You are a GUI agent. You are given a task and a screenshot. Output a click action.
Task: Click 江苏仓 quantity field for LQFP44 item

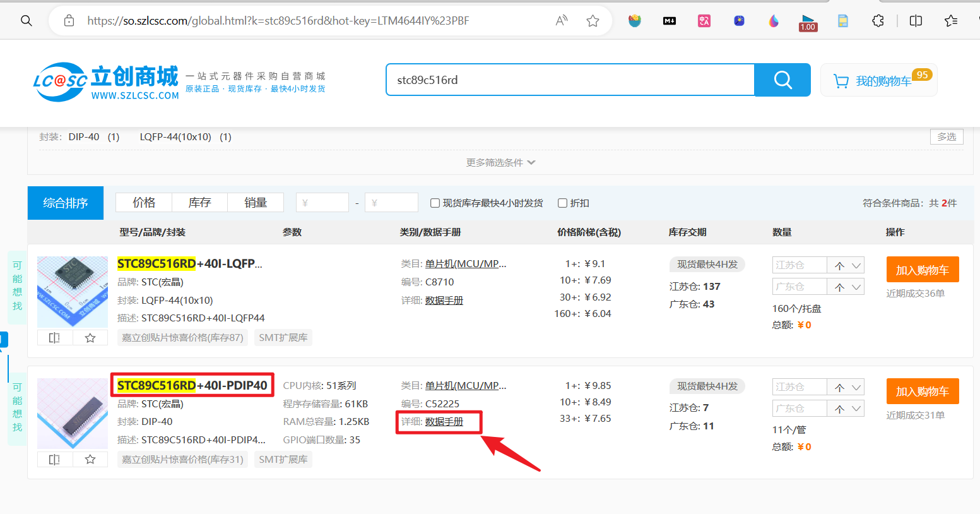pyautogui.click(x=799, y=265)
